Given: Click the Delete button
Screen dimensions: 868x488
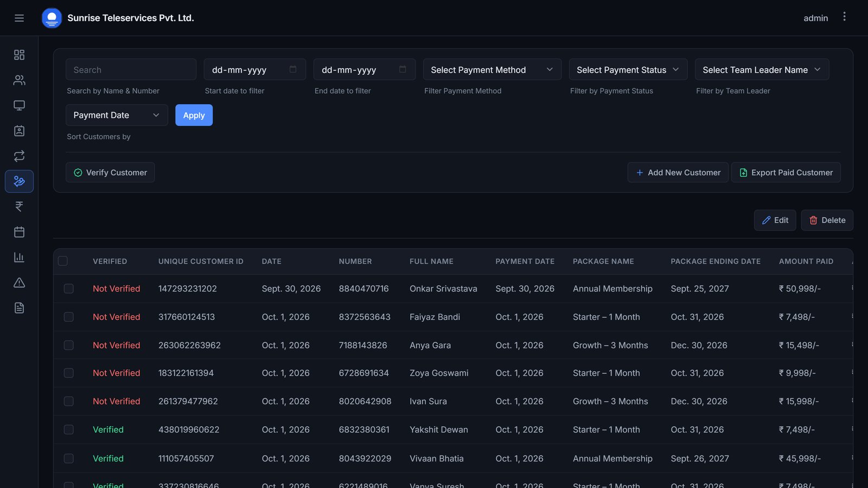Looking at the screenshot, I should click(827, 220).
